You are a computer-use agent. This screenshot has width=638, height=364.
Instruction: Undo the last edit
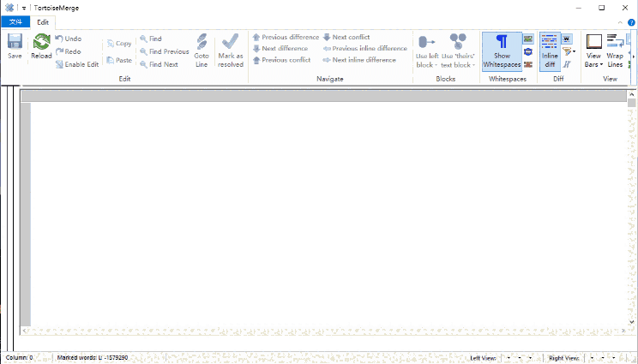click(69, 39)
